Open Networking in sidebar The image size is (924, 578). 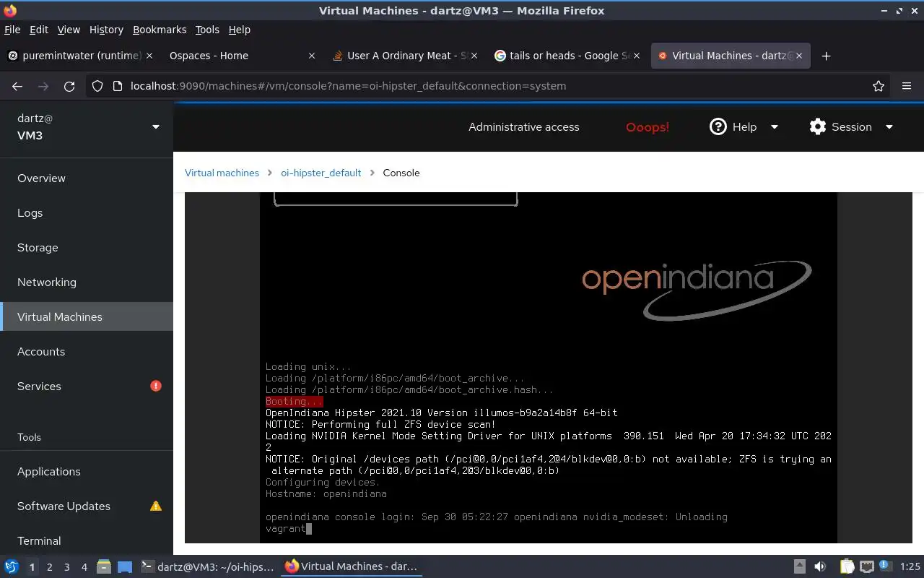point(87,282)
